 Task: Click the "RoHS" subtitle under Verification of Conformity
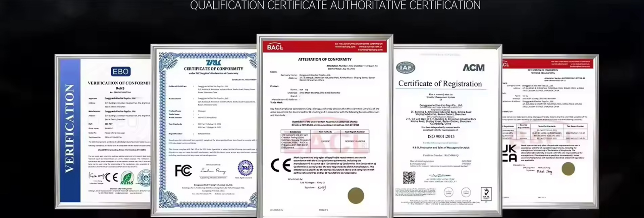click(x=120, y=88)
